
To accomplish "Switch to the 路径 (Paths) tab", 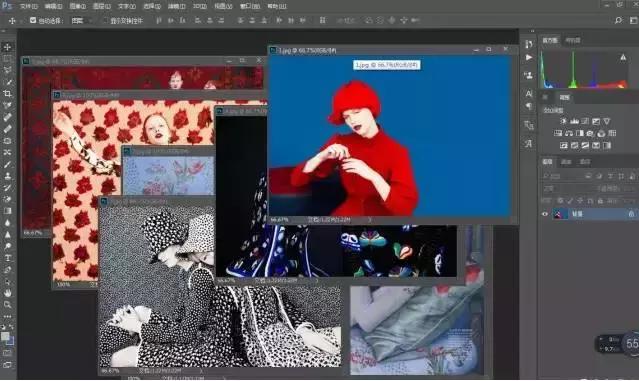I will tap(585, 162).
